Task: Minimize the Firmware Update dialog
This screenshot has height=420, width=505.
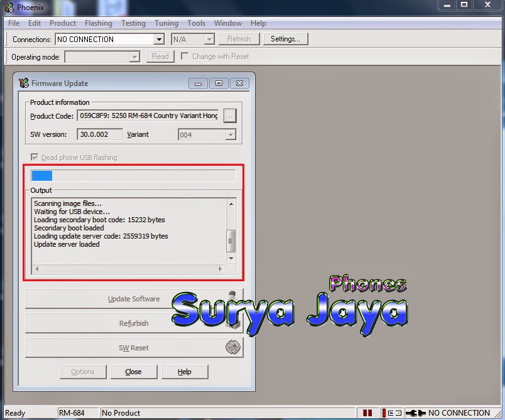Action: 198,83
